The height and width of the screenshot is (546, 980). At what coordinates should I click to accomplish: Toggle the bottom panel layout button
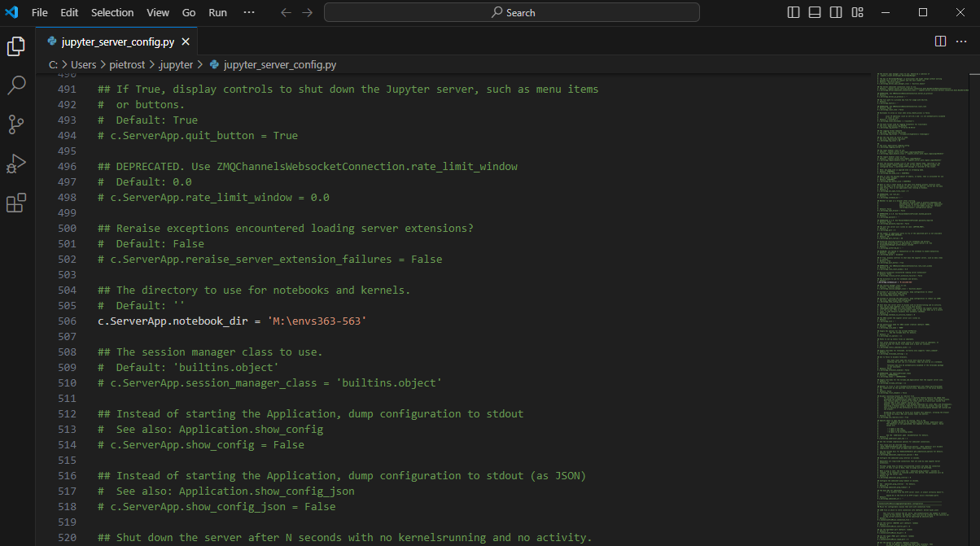coord(815,12)
